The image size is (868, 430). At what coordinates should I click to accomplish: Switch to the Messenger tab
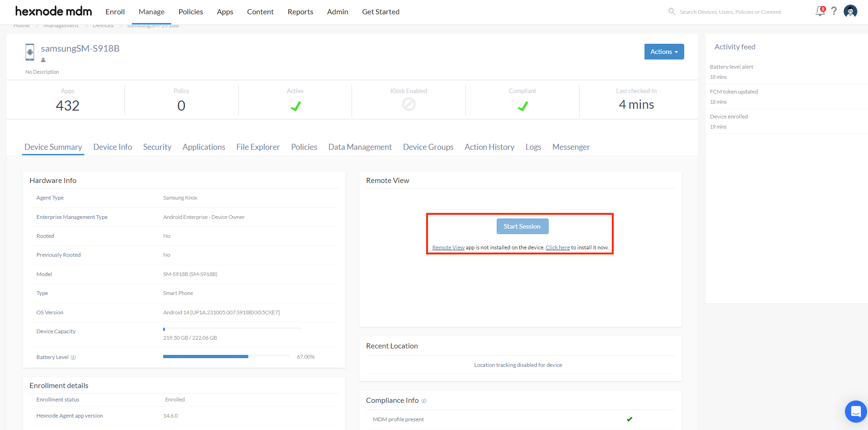click(x=571, y=147)
